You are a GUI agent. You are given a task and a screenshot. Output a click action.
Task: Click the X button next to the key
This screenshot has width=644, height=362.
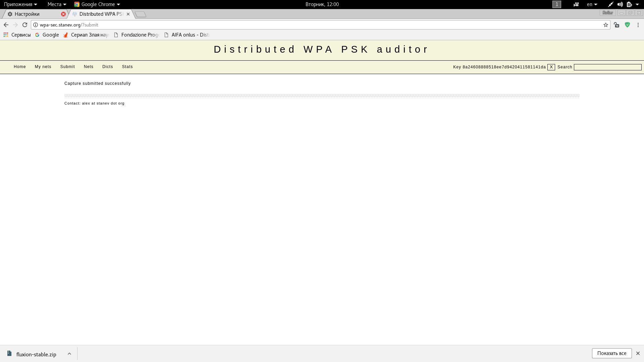[551, 67]
